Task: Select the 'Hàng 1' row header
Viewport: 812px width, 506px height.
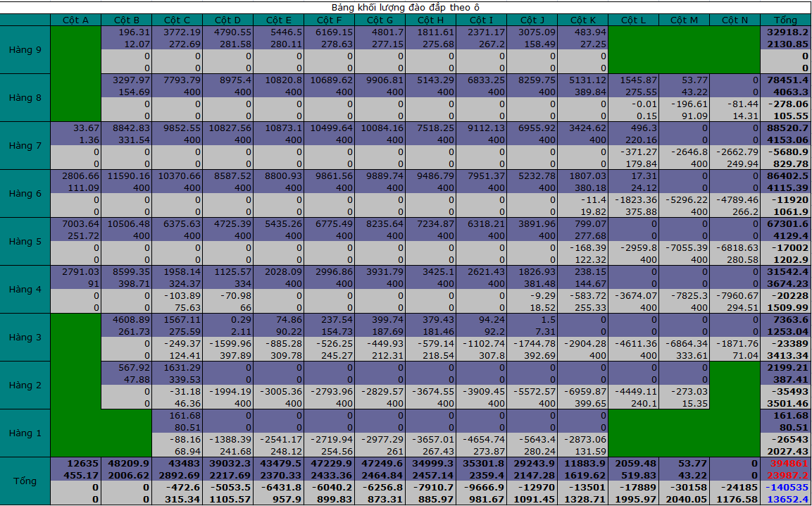Action: (25, 433)
